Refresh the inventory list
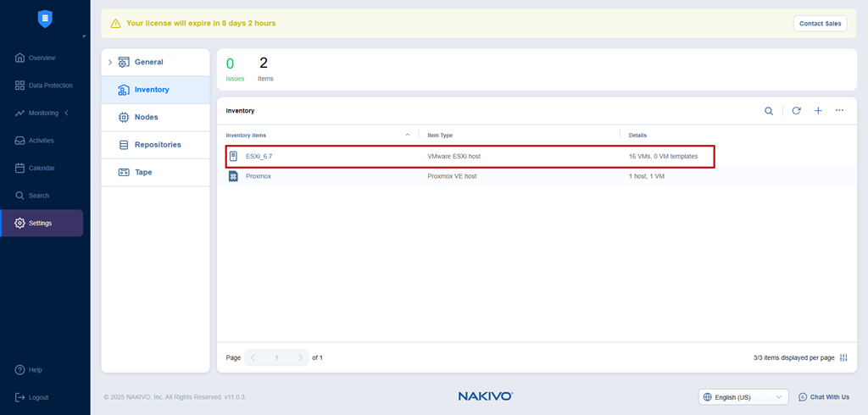The width and height of the screenshot is (868, 415). click(x=796, y=111)
